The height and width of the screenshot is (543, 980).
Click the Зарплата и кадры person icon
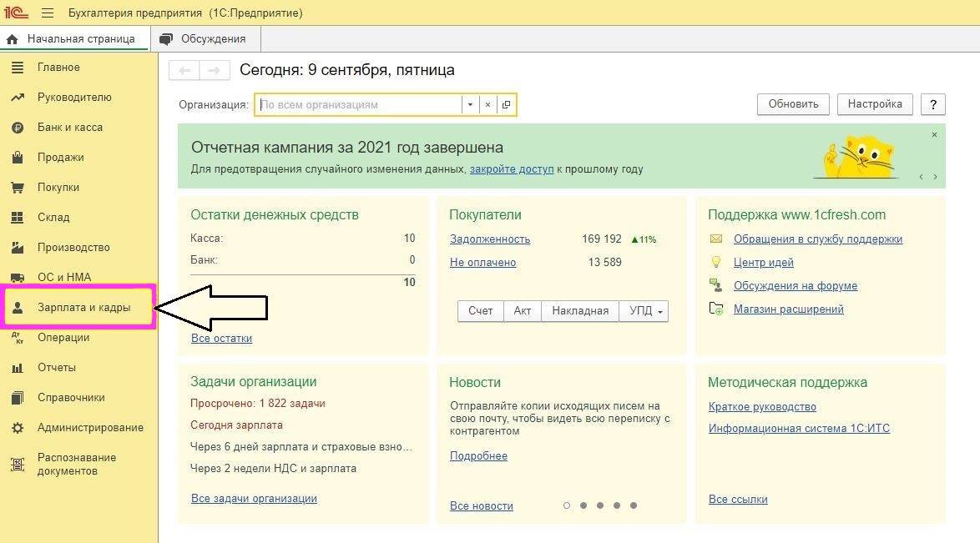click(18, 308)
